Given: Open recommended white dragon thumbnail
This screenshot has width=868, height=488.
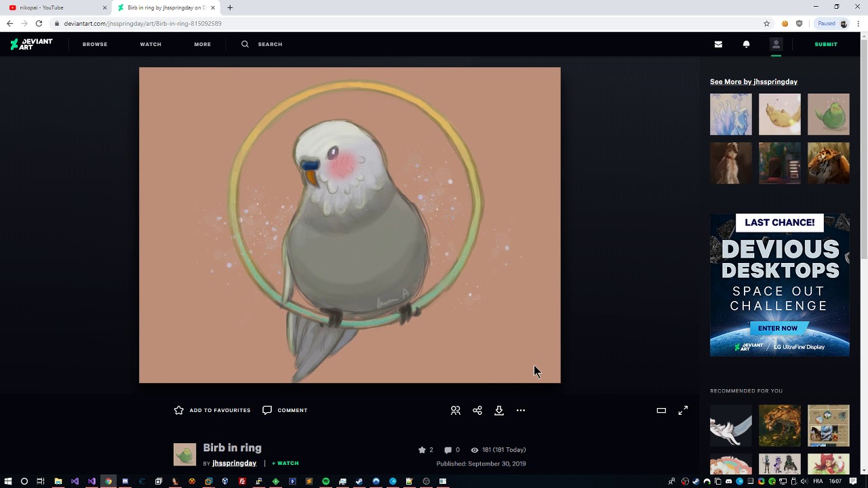Looking at the screenshot, I should [731, 426].
